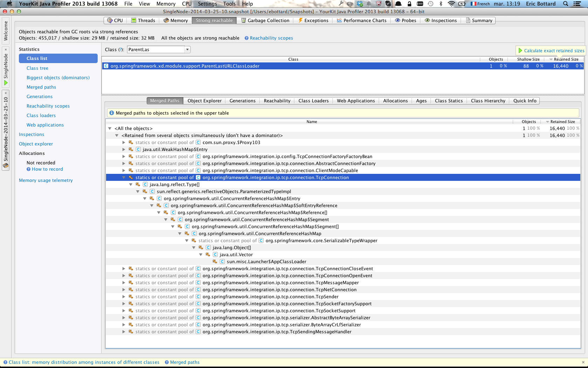Open the Summary tab

[x=479, y=20]
